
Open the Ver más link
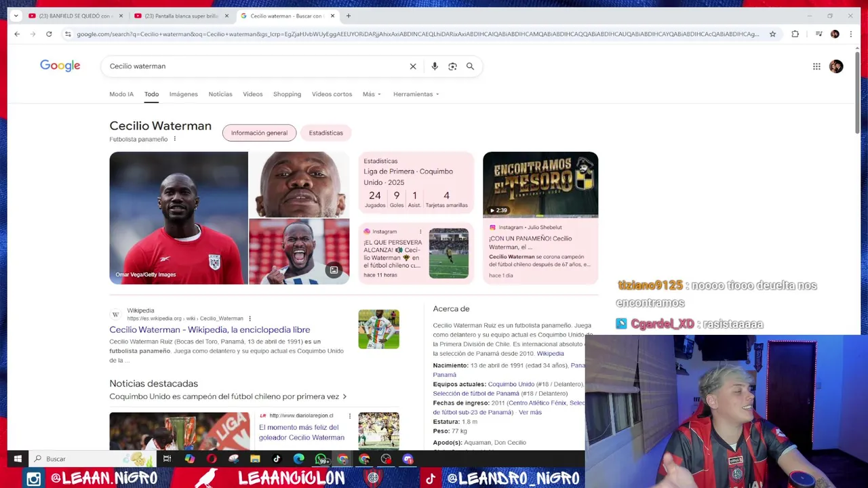coord(530,412)
